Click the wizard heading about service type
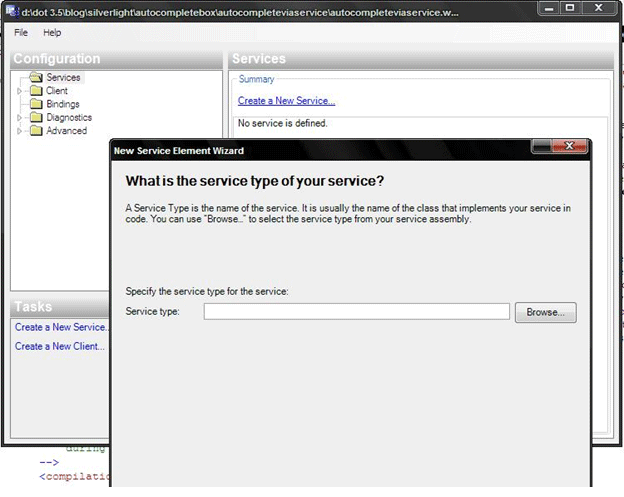Screen dimensions: 624x497 pos(255,181)
